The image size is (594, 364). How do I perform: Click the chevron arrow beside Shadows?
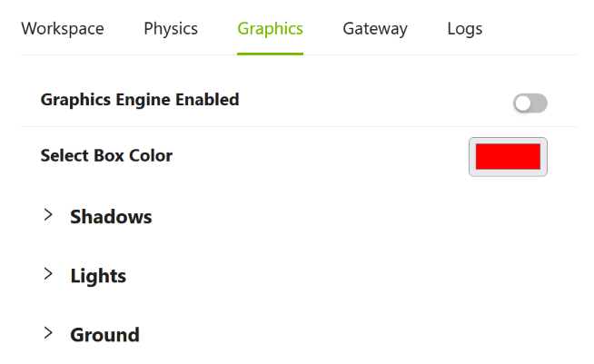coord(48,216)
